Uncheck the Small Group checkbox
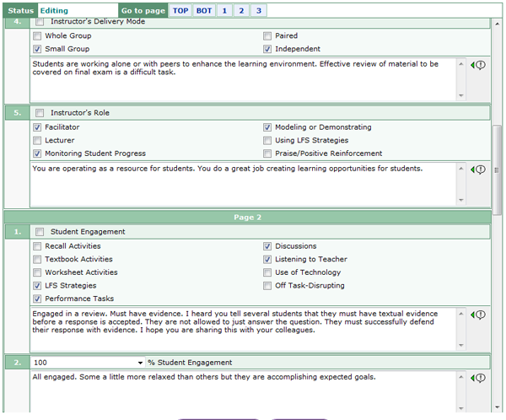Screen dimensions: 506x420 37,49
